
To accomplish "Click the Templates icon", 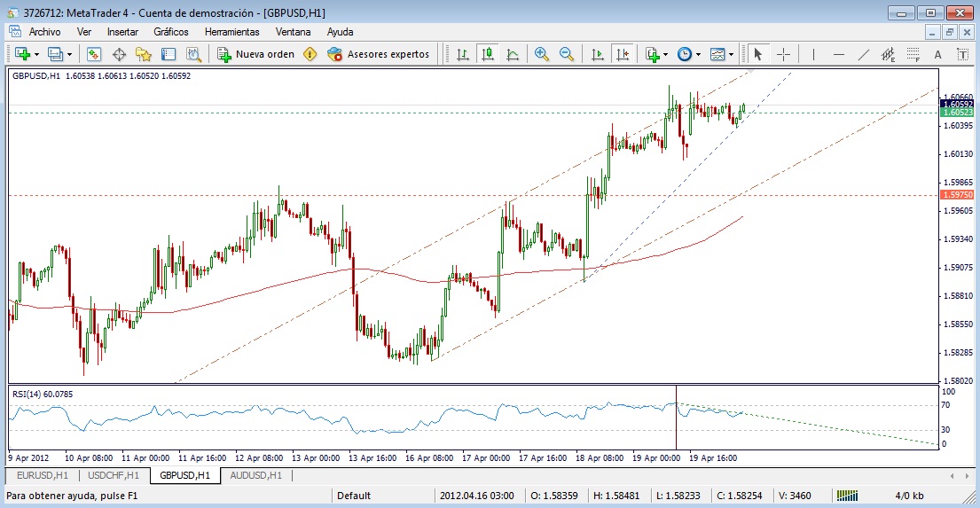I will 717,54.
